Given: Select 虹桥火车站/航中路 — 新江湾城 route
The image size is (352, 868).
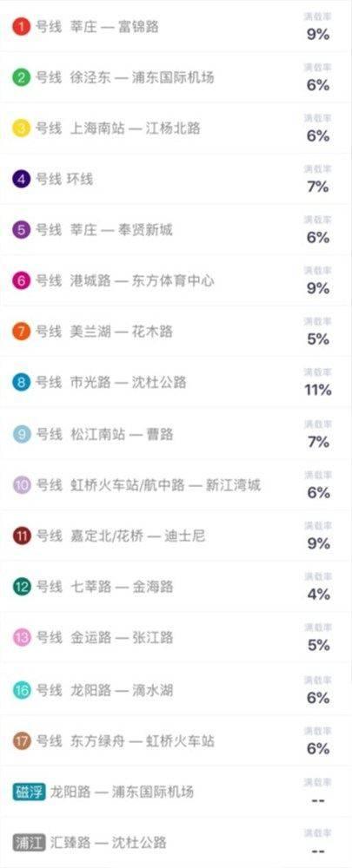Looking at the screenshot, I should tap(166, 485).
